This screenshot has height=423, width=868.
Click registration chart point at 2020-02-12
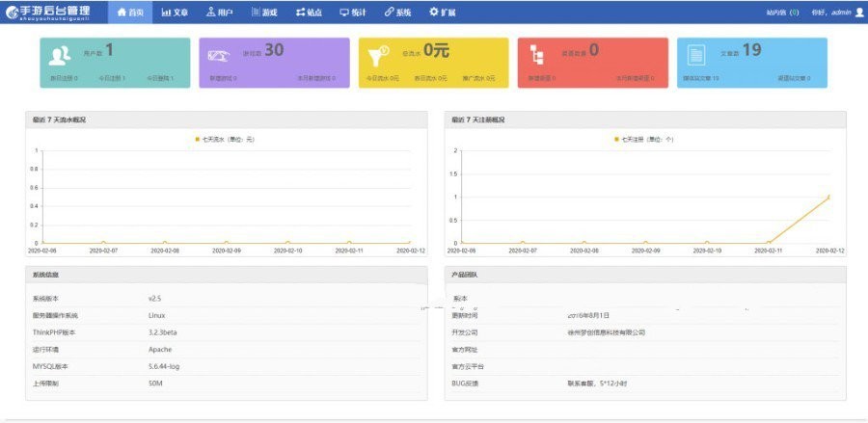[828, 197]
